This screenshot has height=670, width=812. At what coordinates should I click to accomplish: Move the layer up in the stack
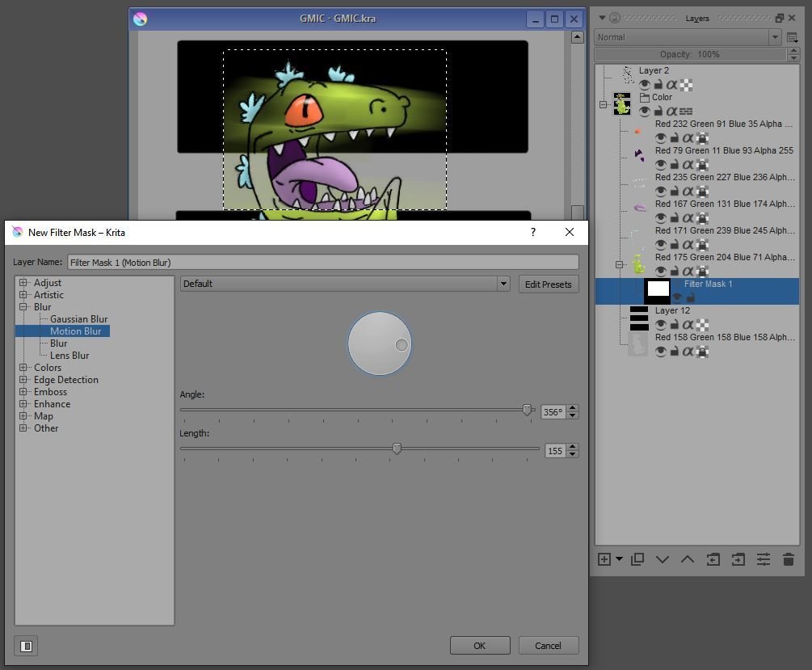[x=688, y=559]
